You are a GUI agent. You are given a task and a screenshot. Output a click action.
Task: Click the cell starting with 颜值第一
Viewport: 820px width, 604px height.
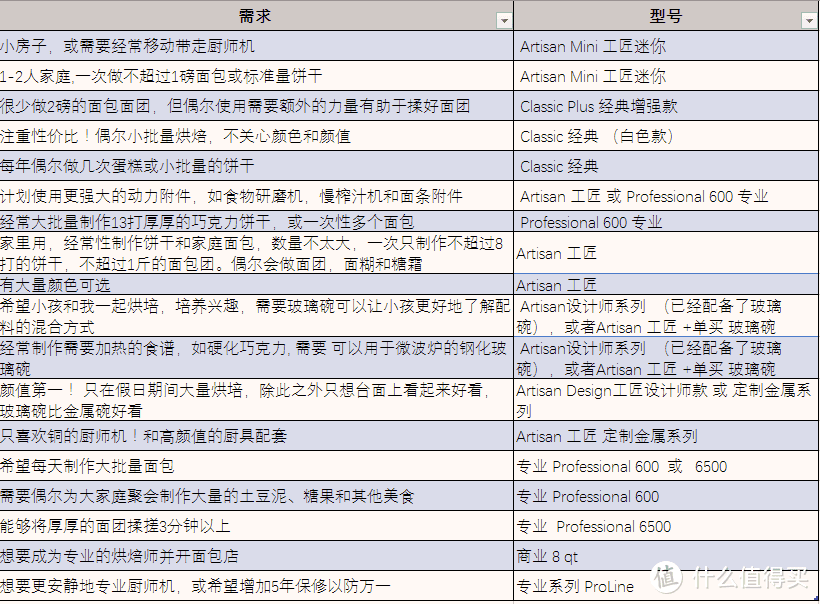click(256, 400)
